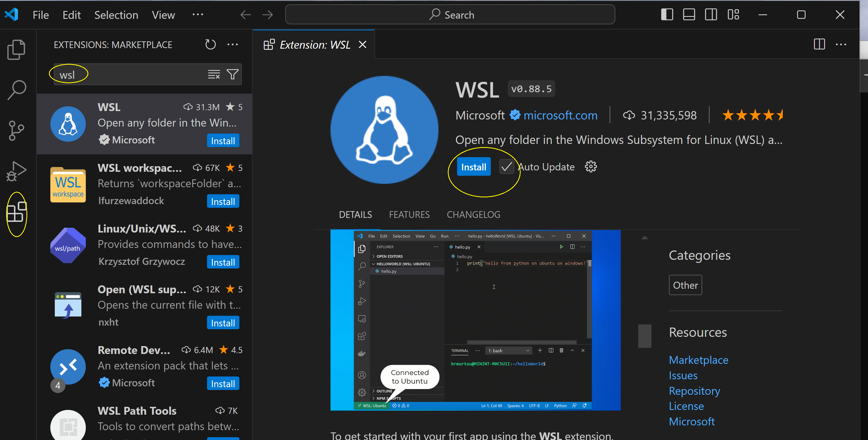Clear extensions search results

tap(214, 74)
